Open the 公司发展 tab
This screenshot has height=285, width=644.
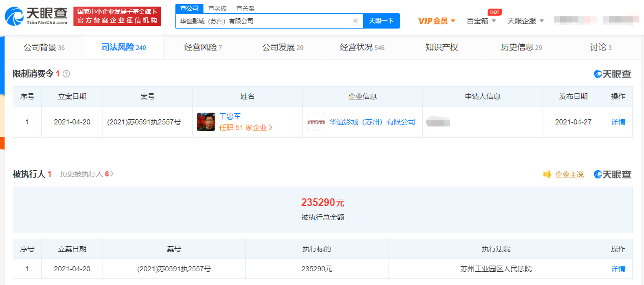(x=282, y=47)
